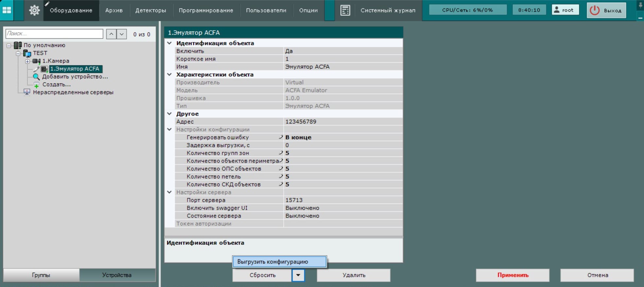This screenshot has width=644, height=287.
Task: Click the Поиск search field
Action: (x=54, y=34)
